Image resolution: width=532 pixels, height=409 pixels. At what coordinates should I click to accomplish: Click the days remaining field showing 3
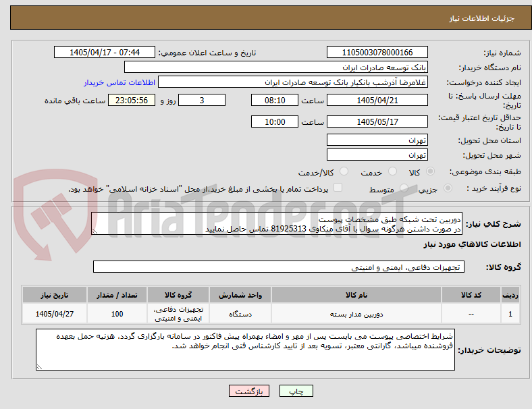point(202,100)
